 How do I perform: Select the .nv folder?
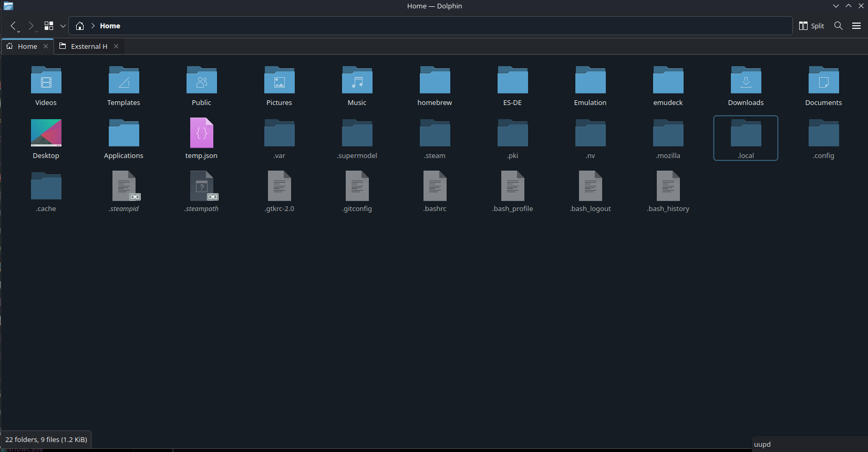(591, 139)
